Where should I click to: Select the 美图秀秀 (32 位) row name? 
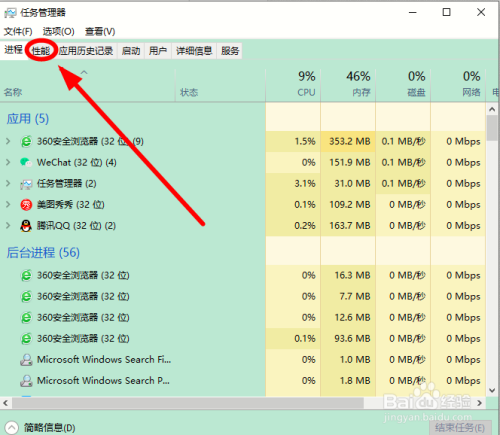click(71, 205)
